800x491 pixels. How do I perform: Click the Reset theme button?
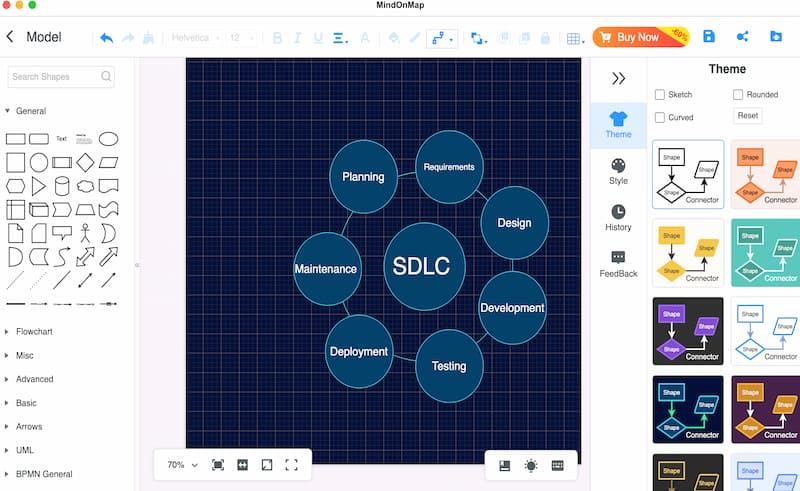(x=747, y=115)
